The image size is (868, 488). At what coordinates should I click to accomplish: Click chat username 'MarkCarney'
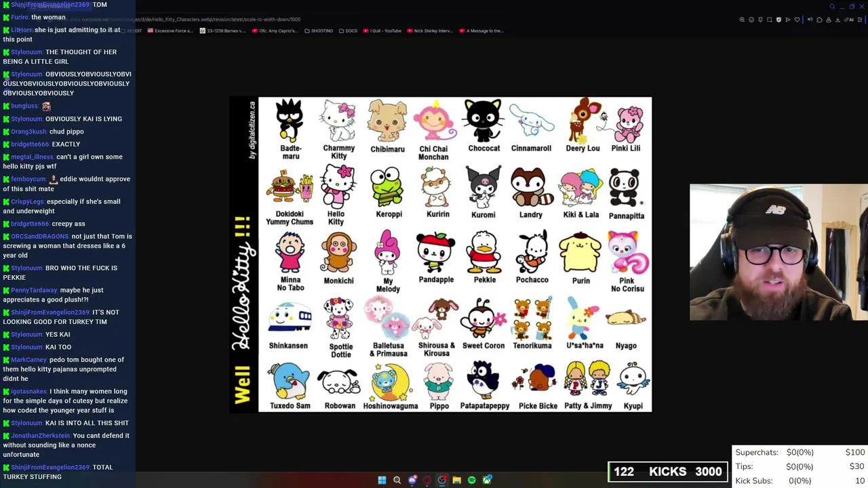click(28, 360)
